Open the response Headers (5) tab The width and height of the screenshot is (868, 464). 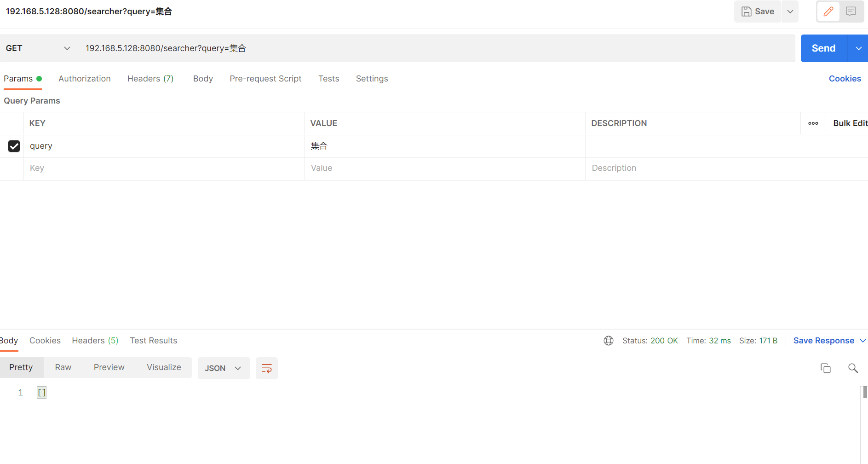click(x=95, y=341)
